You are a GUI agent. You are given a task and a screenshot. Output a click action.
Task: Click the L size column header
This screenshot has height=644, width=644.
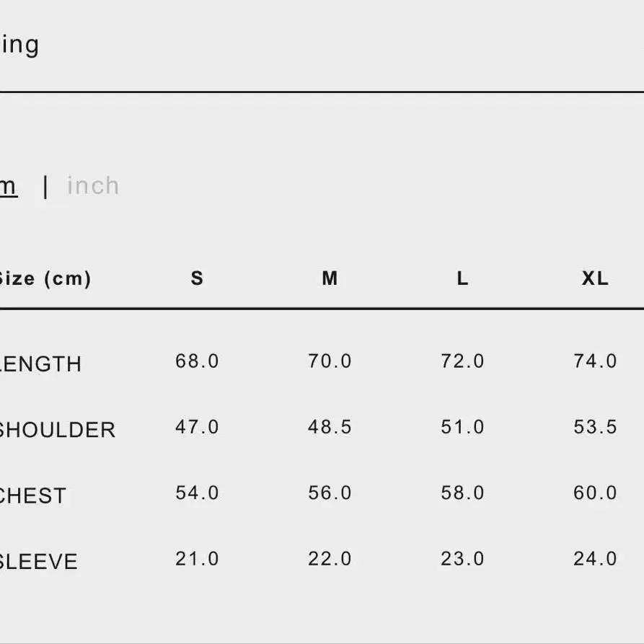[462, 278]
